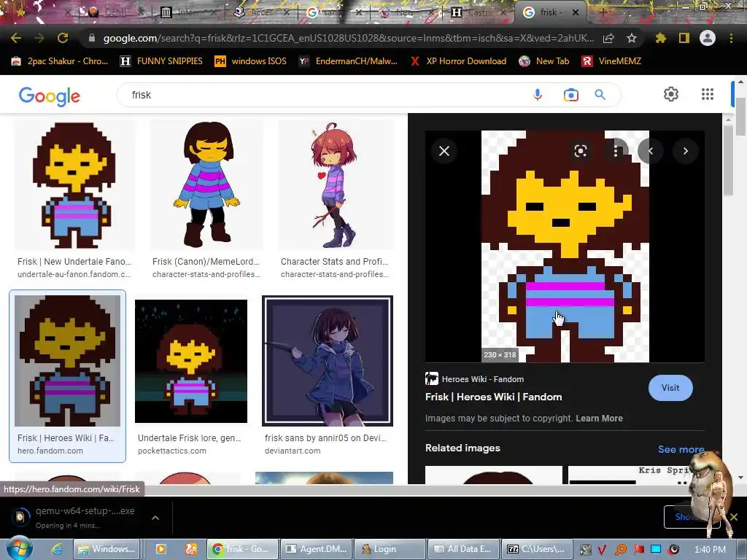
Task: Search by image with Google Lens camera
Action: (570, 95)
